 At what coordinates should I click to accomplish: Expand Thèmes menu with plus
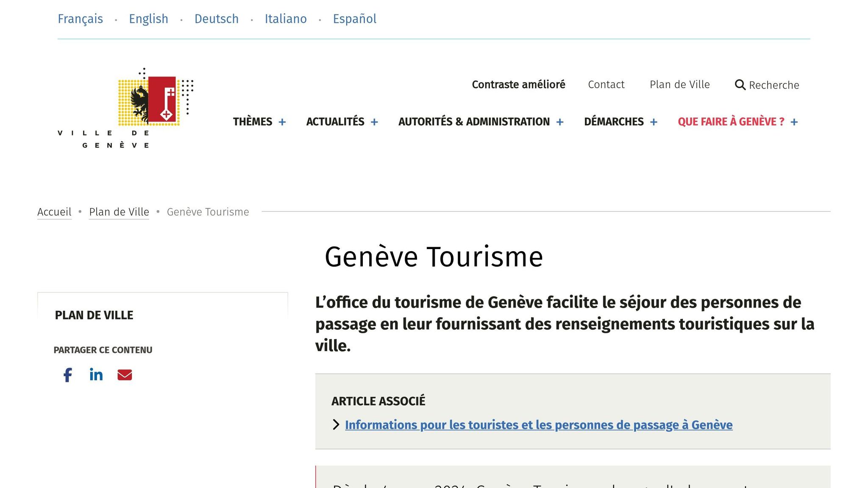(282, 122)
